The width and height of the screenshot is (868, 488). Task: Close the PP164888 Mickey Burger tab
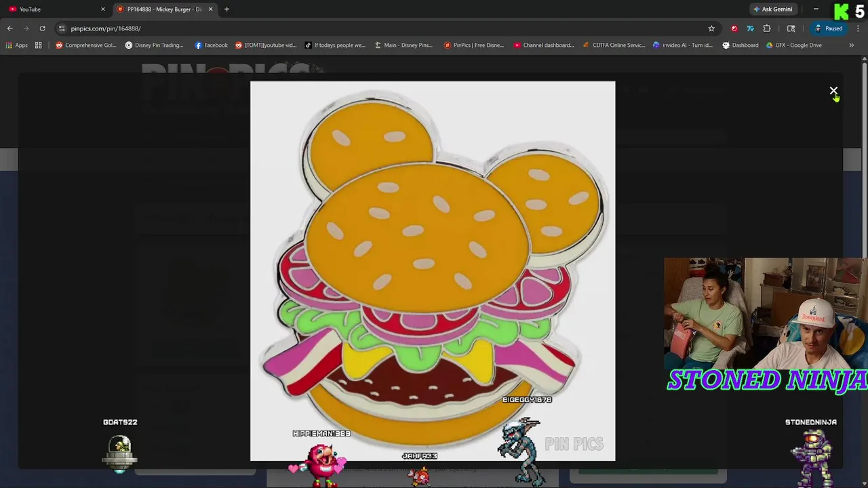210,9
